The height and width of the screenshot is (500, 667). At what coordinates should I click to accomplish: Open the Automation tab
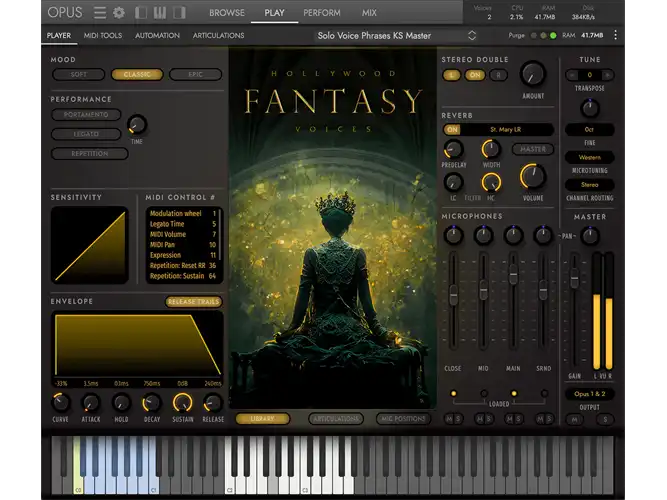point(157,35)
